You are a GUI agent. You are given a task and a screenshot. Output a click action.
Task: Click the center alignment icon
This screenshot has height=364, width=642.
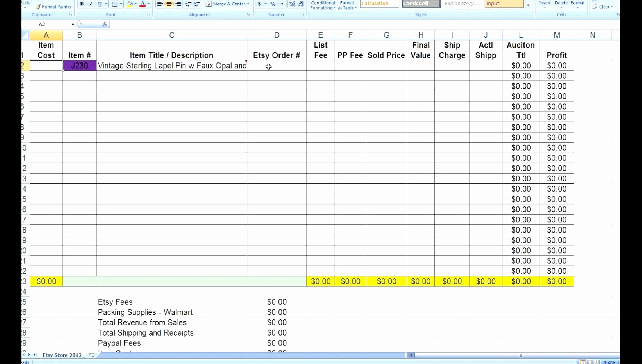coord(169,4)
